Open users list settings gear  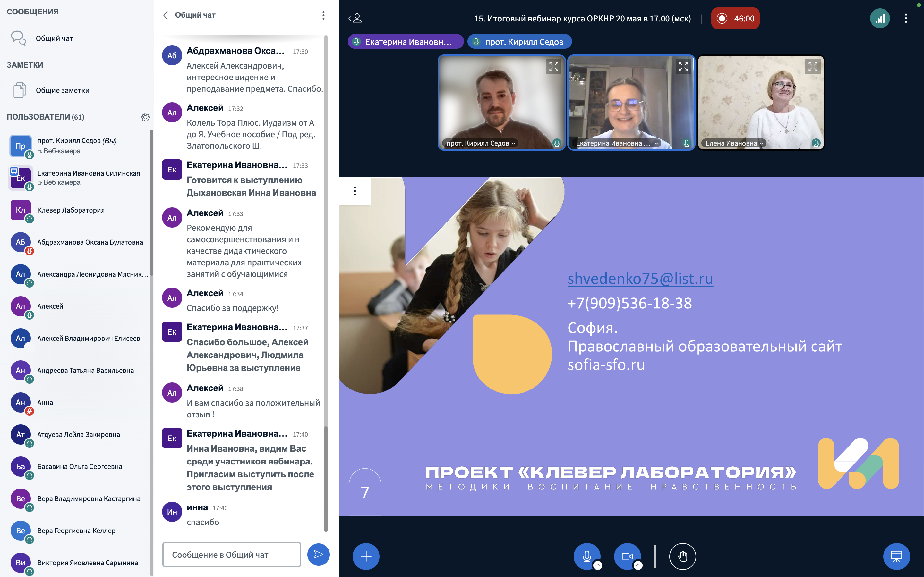tap(145, 117)
